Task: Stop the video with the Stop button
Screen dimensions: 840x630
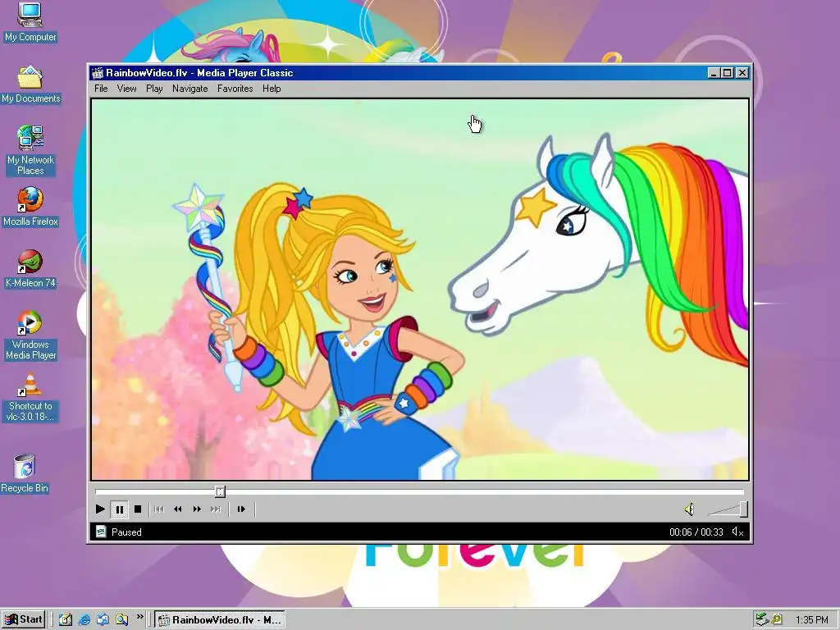Action: [138, 509]
